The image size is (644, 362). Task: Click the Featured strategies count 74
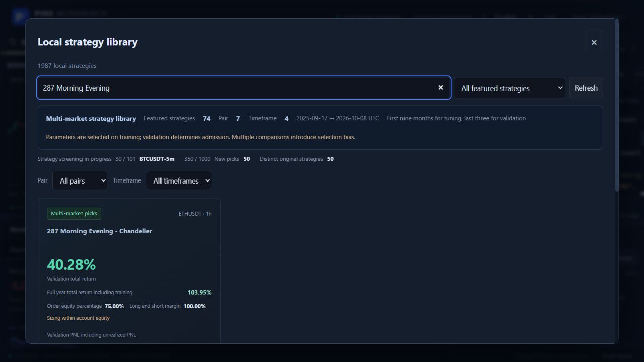pyautogui.click(x=206, y=119)
